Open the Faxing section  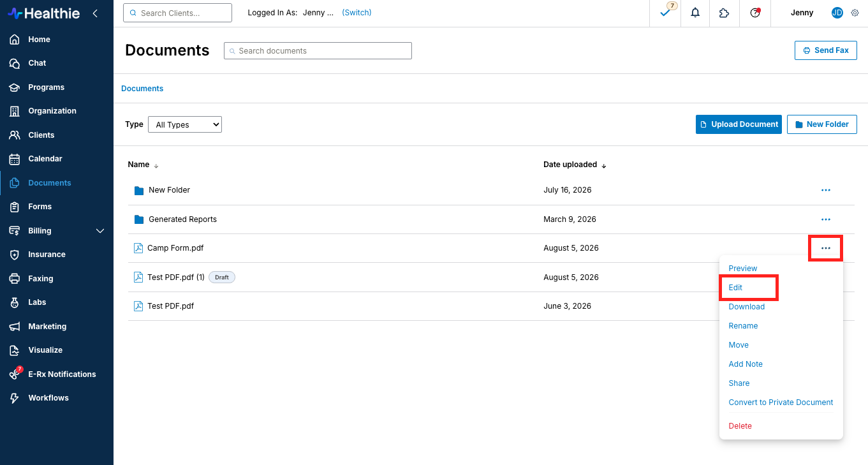click(40, 279)
